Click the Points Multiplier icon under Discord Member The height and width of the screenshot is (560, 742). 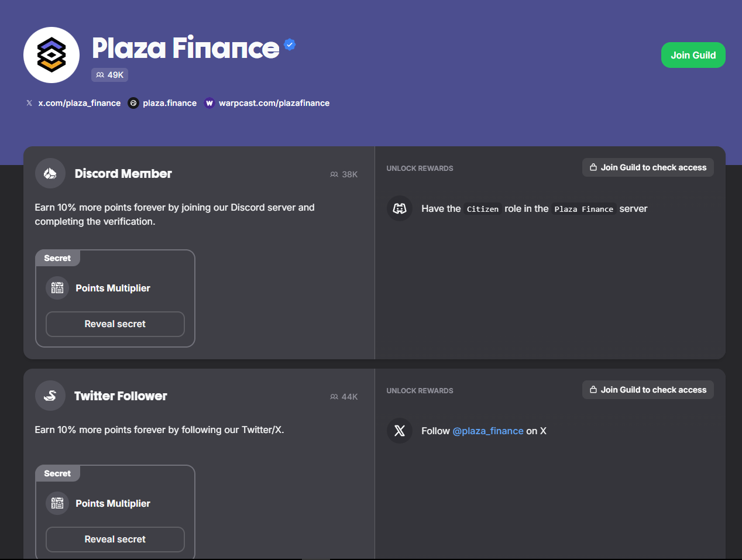pyautogui.click(x=57, y=288)
